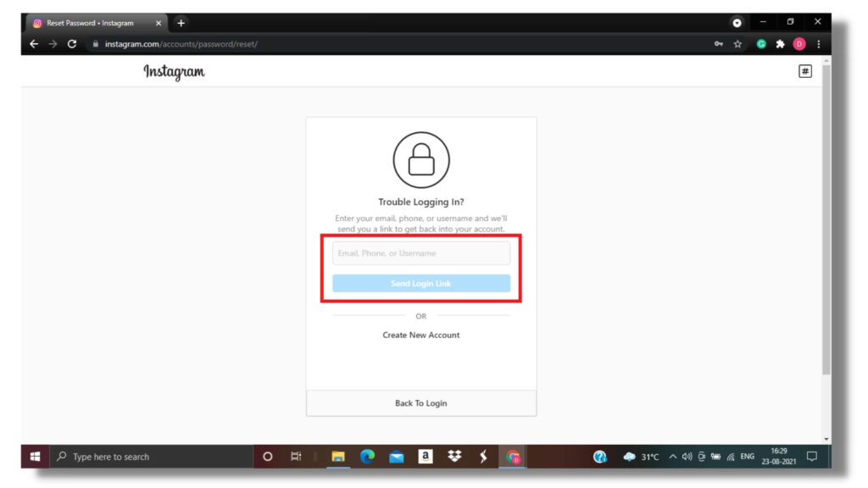Click the battery icon in the tray

click(x=715, y=457)
